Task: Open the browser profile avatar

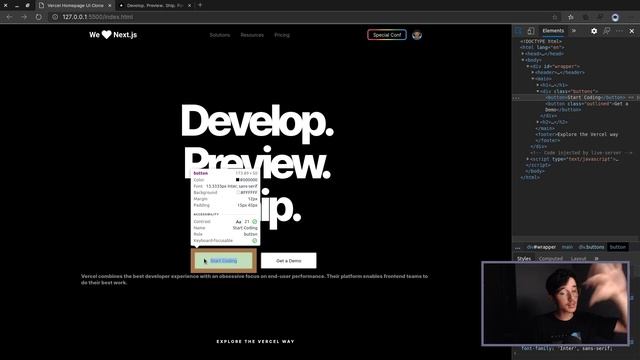Action: pos(615,17)
